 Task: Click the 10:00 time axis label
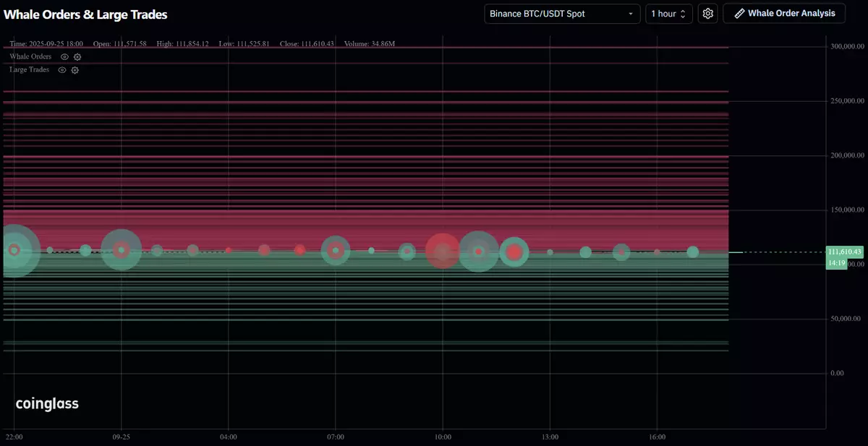tap(443, 437)
